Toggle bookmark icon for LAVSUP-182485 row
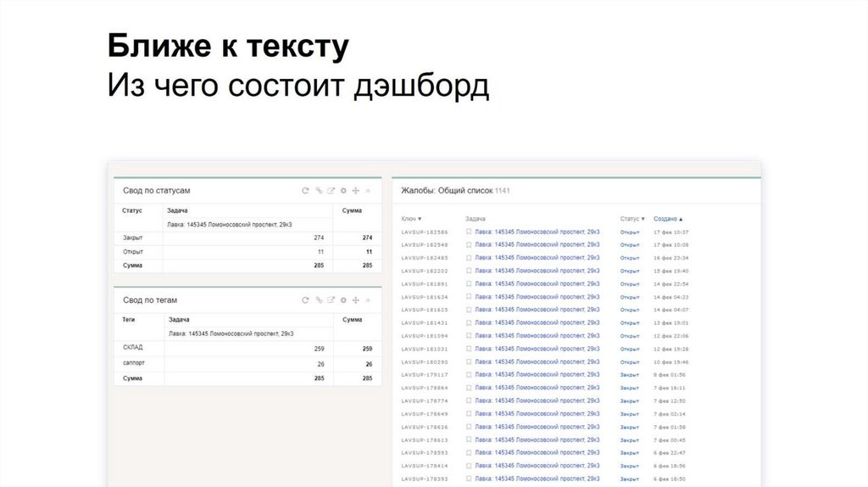Viewport: 868px width, 487px height. (469, 258)
